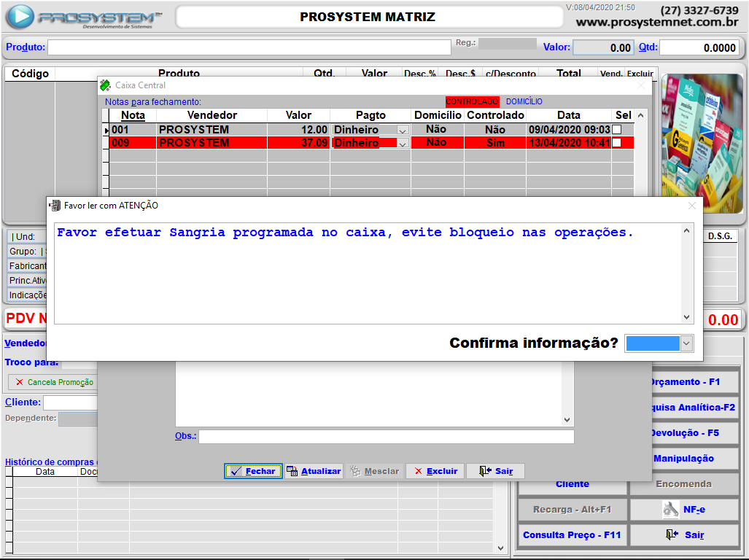
Task: Sort by Nota column header
Action: (133, 115)
